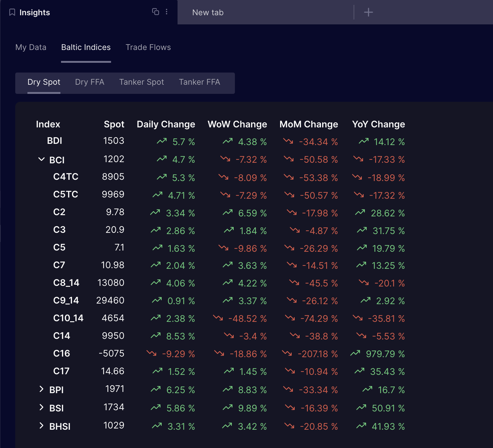493x448 pixels.
Task: Click the down-trend arrow in BCI WoW change
Action: [225, 159]
